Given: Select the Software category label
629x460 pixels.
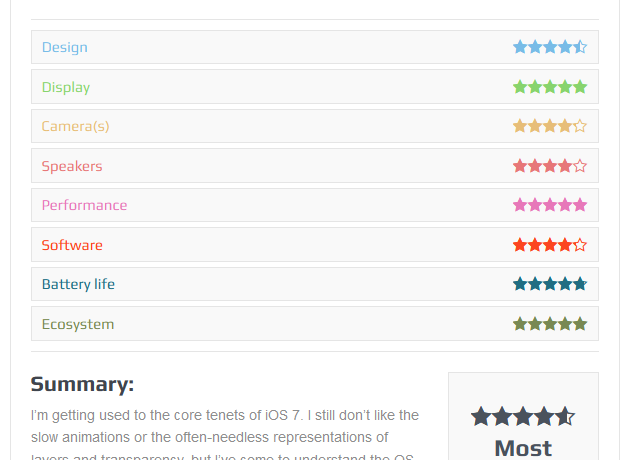Looking at the screenshot, I should [72, 245].
